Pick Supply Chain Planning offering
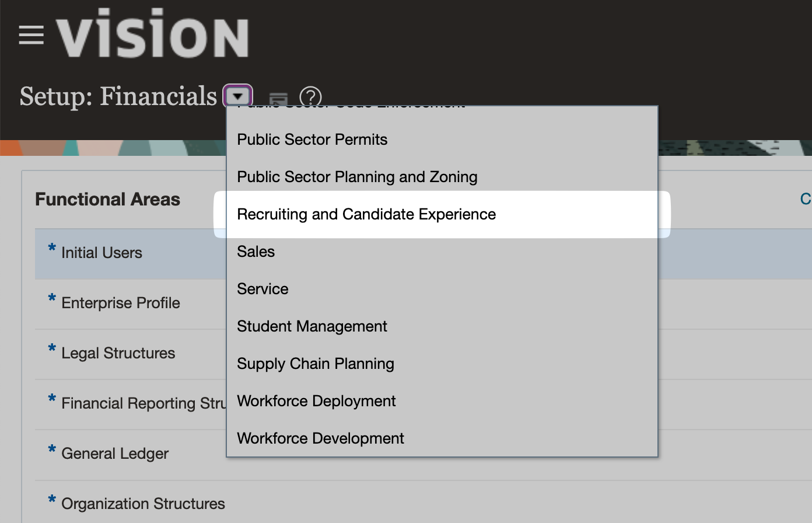812x523 pixels. (x=316, y=364)
